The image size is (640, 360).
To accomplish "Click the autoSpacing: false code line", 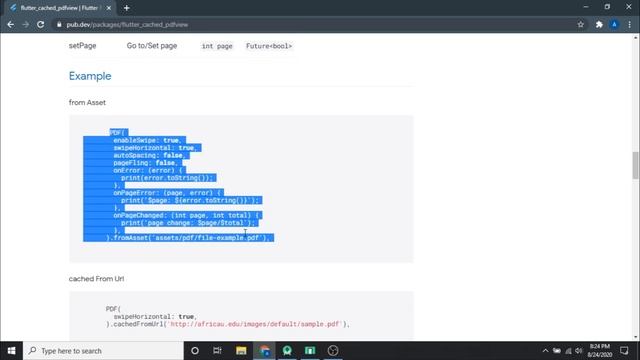I will click(x=149, y=156).
